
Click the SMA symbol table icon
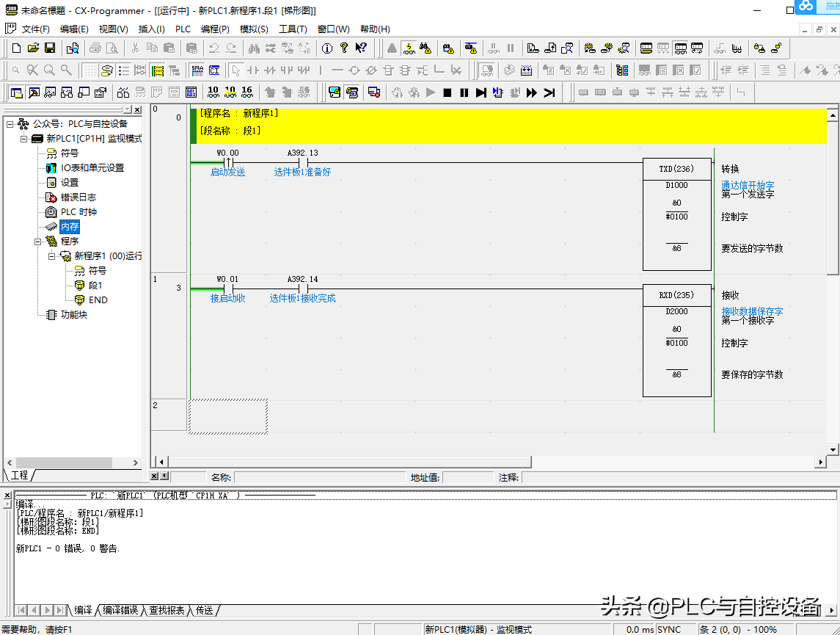(x=197, y=70)
